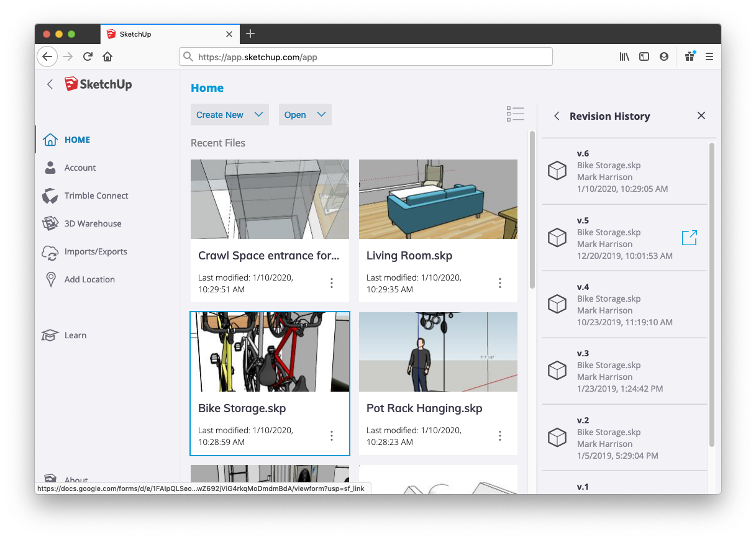756x540 pixels.
Task: Open Imports/Exports cloud icon
Action: [50, 251]
